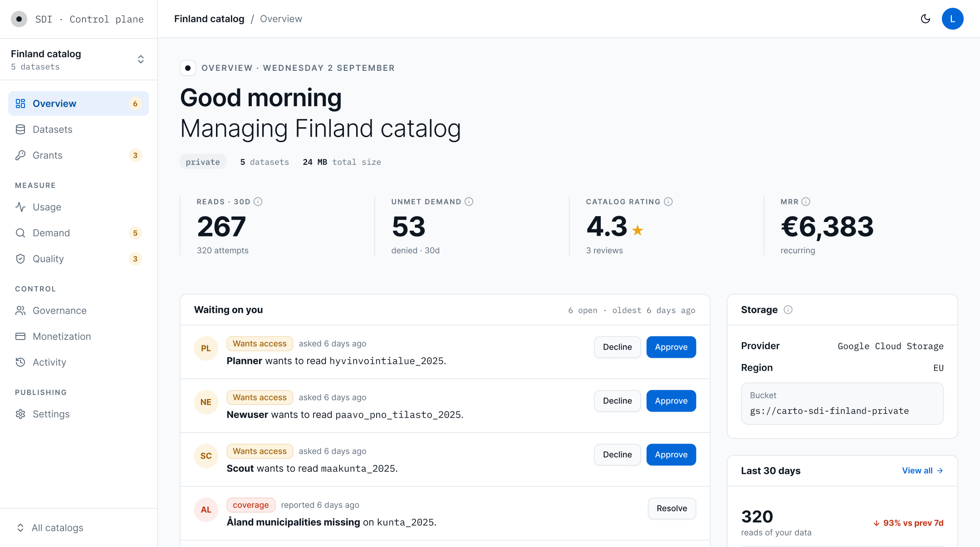Click SDI Control plane logo
The image size is (980, 547).
coord(19,19)
